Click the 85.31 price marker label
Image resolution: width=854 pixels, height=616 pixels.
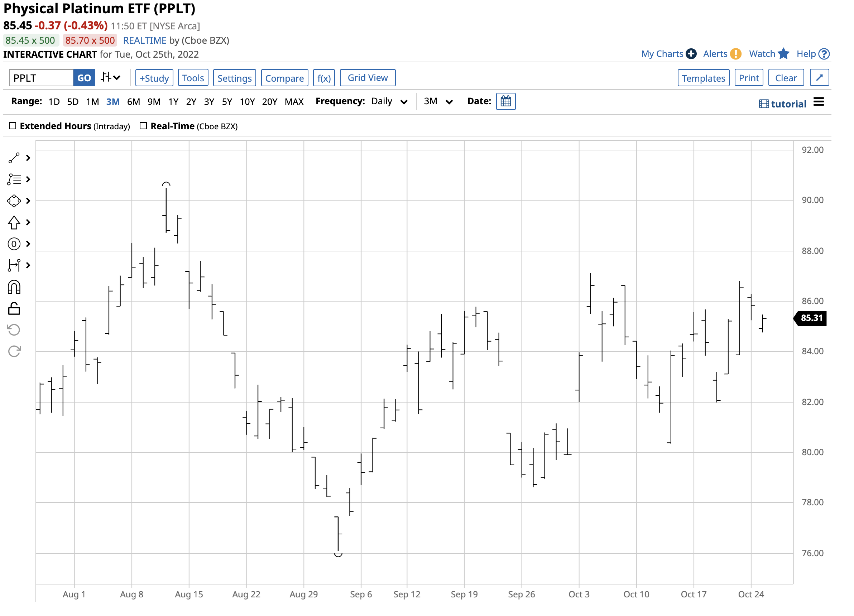tap(812, 318)
